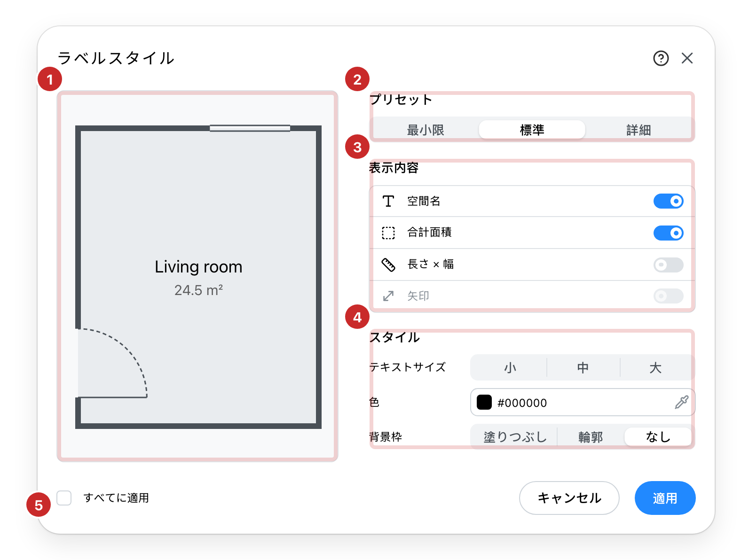Viewport: 741px width, 560px height.
Task: Select なし for background frame
Action: tap(658, 437)
